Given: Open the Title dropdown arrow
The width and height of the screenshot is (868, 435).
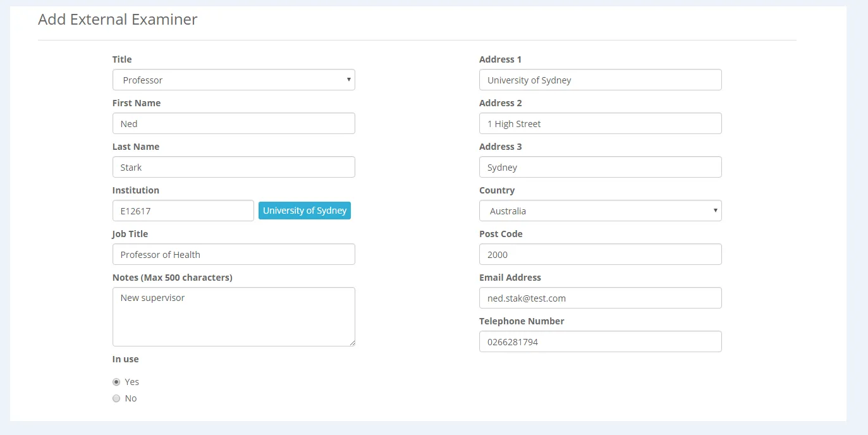Looking at the screenshot, I should pos(348,80).
